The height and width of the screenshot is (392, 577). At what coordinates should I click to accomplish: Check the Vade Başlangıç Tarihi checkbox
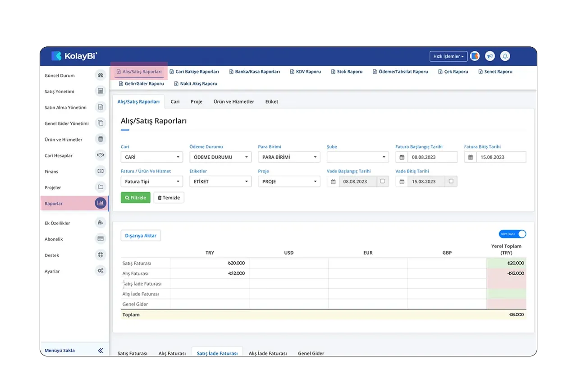coord(382,181)
